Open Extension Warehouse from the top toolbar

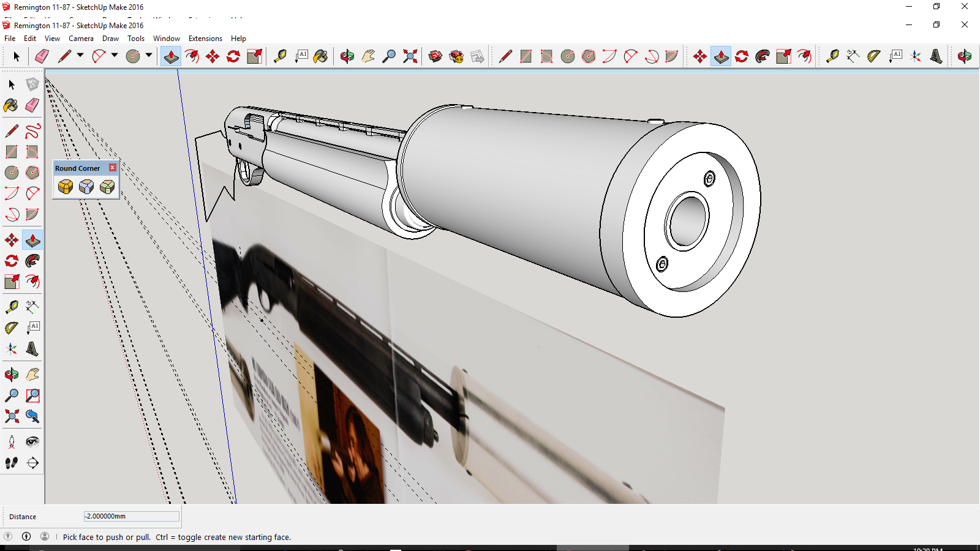456,56
